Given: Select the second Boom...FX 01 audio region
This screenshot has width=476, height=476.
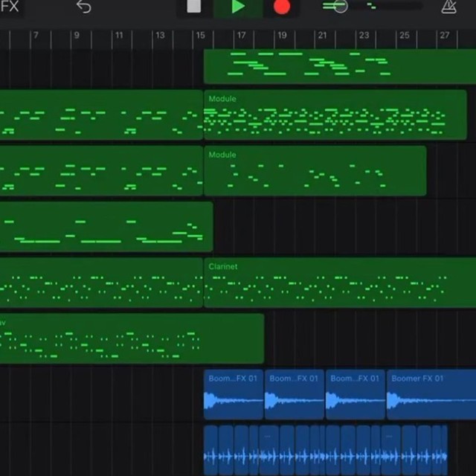Looking at the screenshot, I should tap(295, 395).
